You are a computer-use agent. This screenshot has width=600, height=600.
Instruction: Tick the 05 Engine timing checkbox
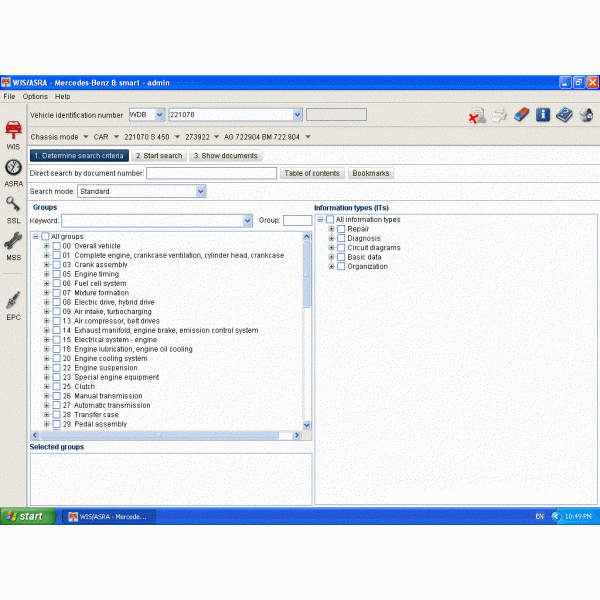tap(57, 274)
